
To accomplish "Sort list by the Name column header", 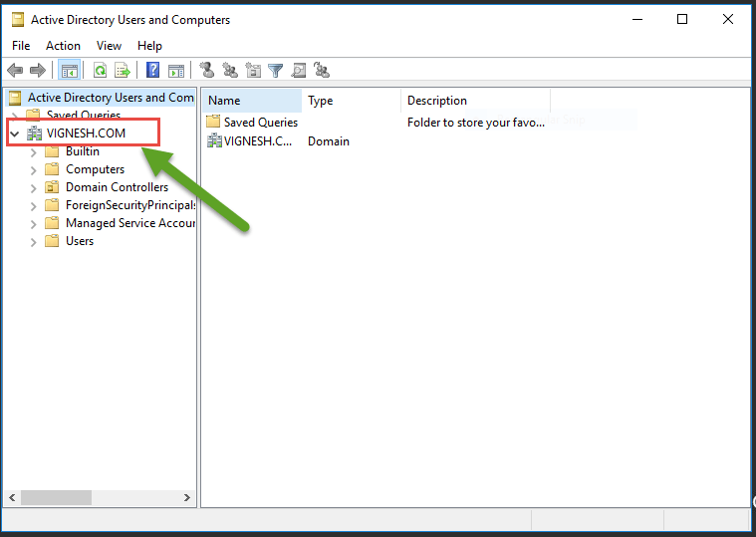I will (x=251, y=101).
